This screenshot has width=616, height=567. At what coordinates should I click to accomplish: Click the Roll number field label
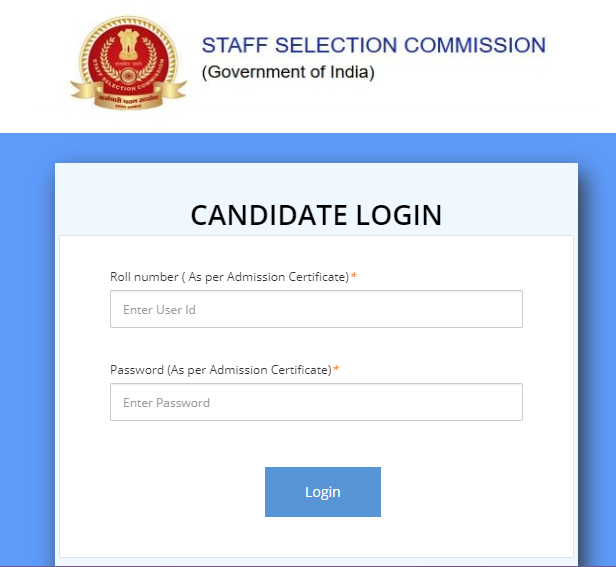point(229,277)
